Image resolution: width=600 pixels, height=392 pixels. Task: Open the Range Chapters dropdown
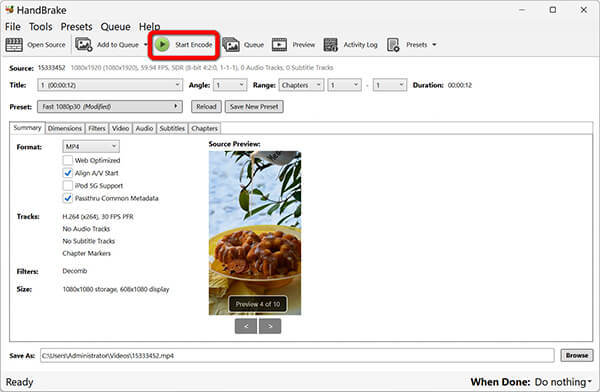(x=301, y=85)
